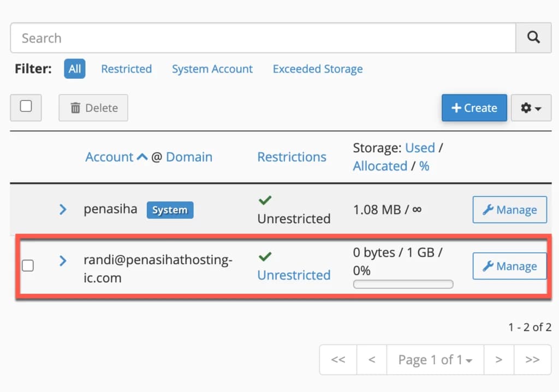The height and width of the screenshot is (392, 559).
Task: Check the select-all accounts checkbox
Action: [25, 108]
